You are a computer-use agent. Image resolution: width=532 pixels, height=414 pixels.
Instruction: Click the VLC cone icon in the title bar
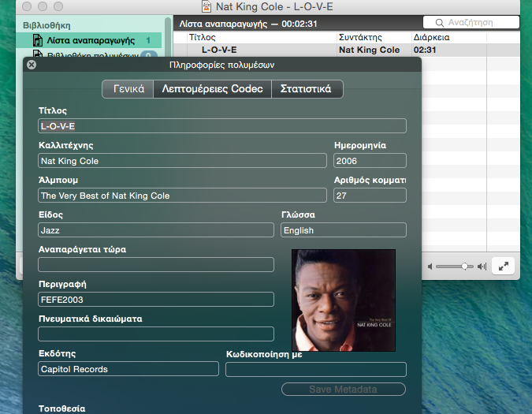click(206, 6)
